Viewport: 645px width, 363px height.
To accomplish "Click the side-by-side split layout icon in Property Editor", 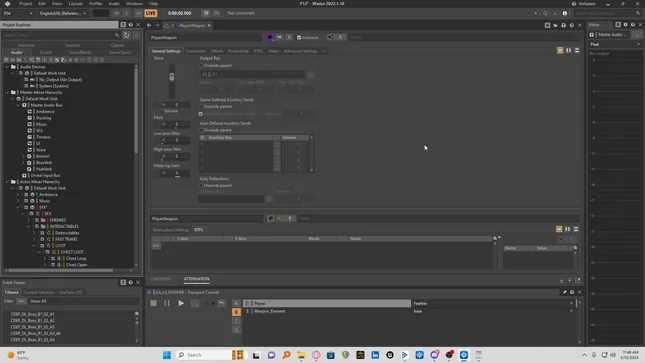I will pyautogui.click(x=568, y=50).
